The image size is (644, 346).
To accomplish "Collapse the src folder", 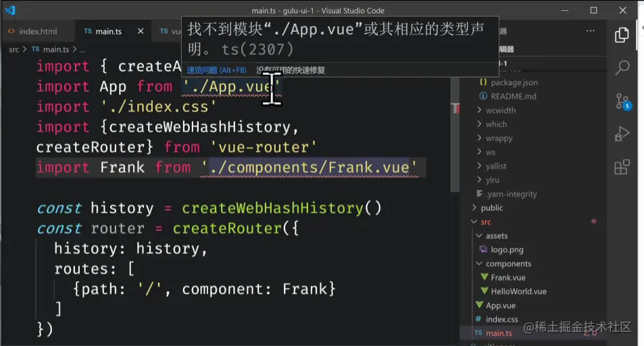I will (x=485, y=222).
